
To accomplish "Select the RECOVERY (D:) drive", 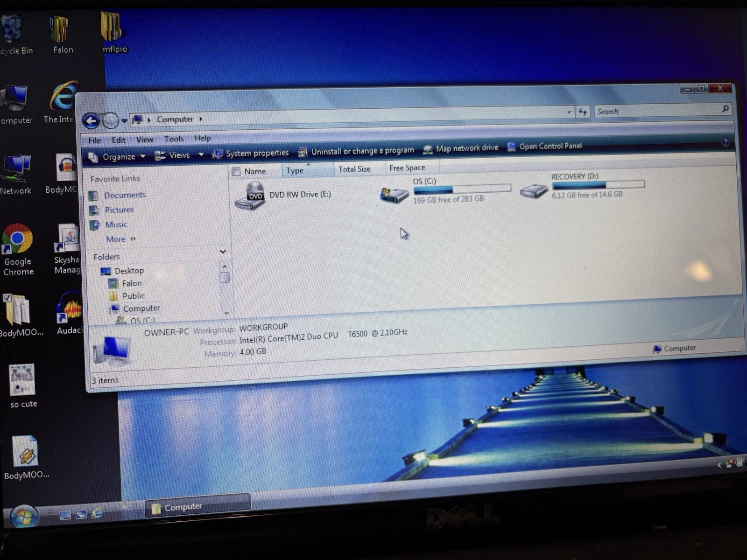I will (583, 186).
